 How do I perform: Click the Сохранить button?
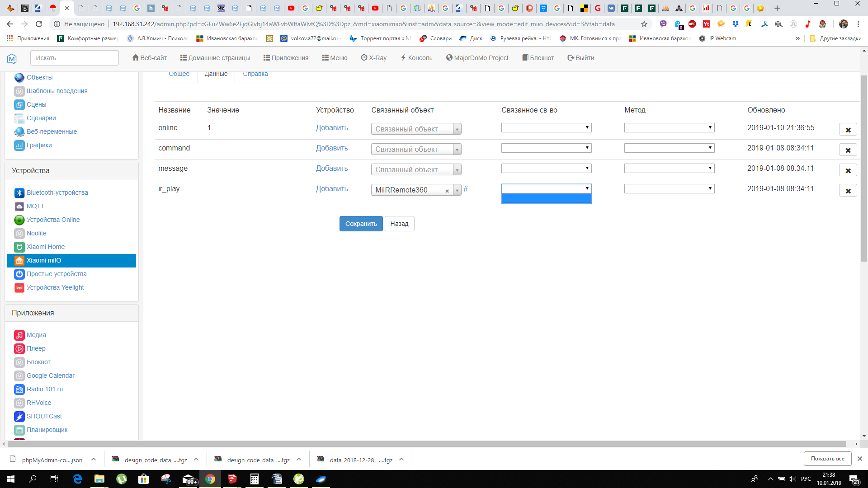pyautogui.click(x=361, y=224)
